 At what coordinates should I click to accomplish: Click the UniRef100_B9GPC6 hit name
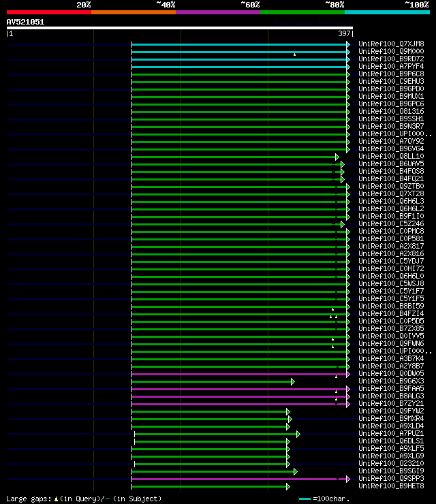coord(391,104)
